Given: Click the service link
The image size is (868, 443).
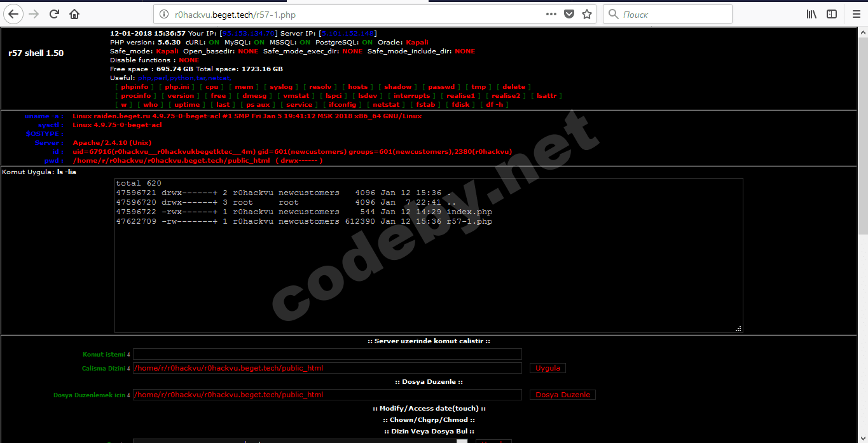Looking at the screenshot, I should [300, 104].
